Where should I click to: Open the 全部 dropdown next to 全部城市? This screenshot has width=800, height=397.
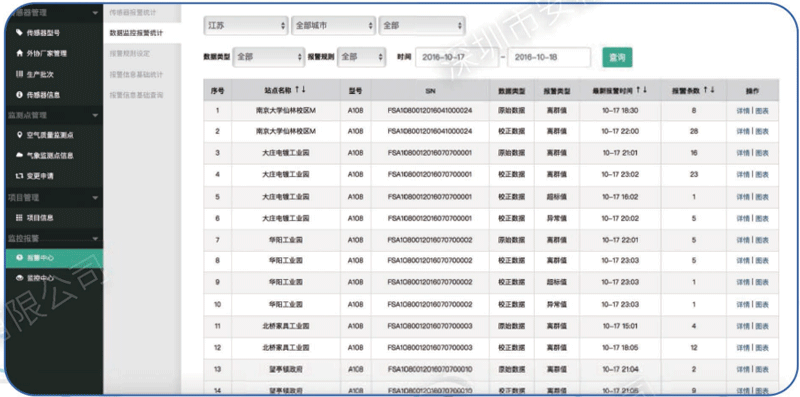point(421,26)
